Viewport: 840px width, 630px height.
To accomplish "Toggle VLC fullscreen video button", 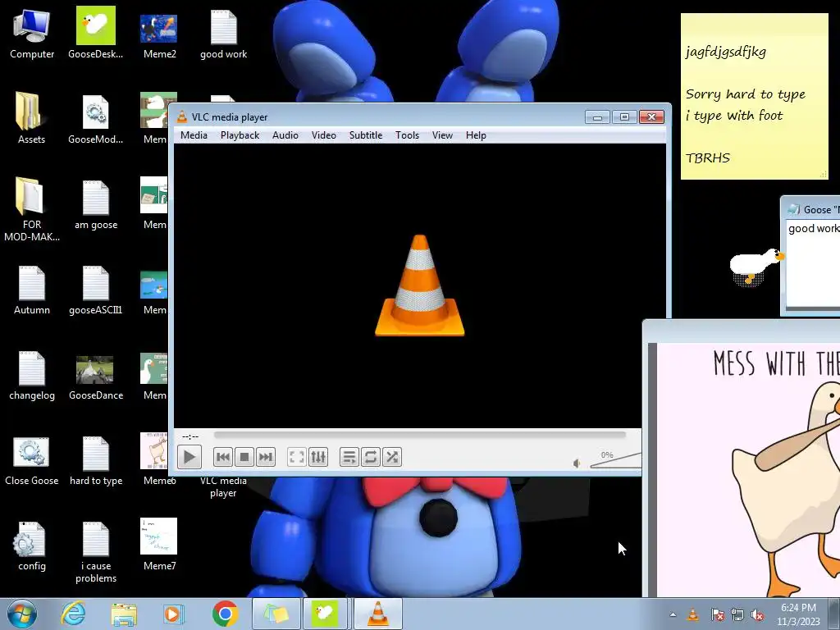I will [x=297, y=457].
